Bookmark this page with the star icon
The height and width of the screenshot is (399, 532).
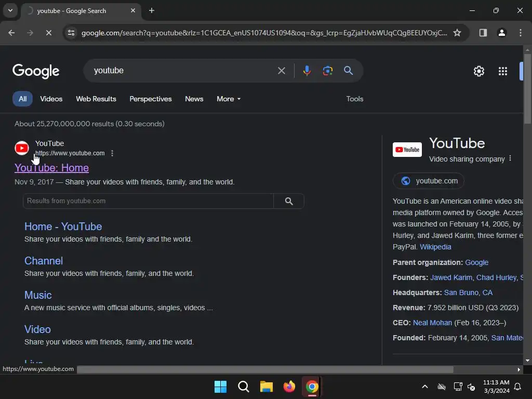point(457,33)
